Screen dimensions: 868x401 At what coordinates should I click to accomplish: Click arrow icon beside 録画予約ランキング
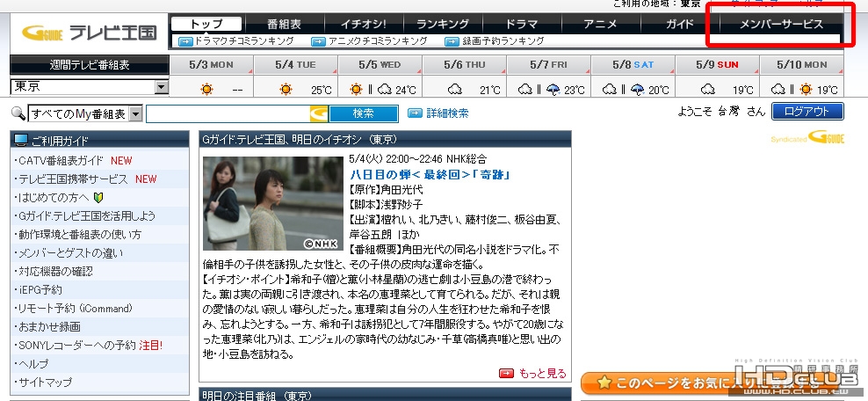tap(452, 41)
